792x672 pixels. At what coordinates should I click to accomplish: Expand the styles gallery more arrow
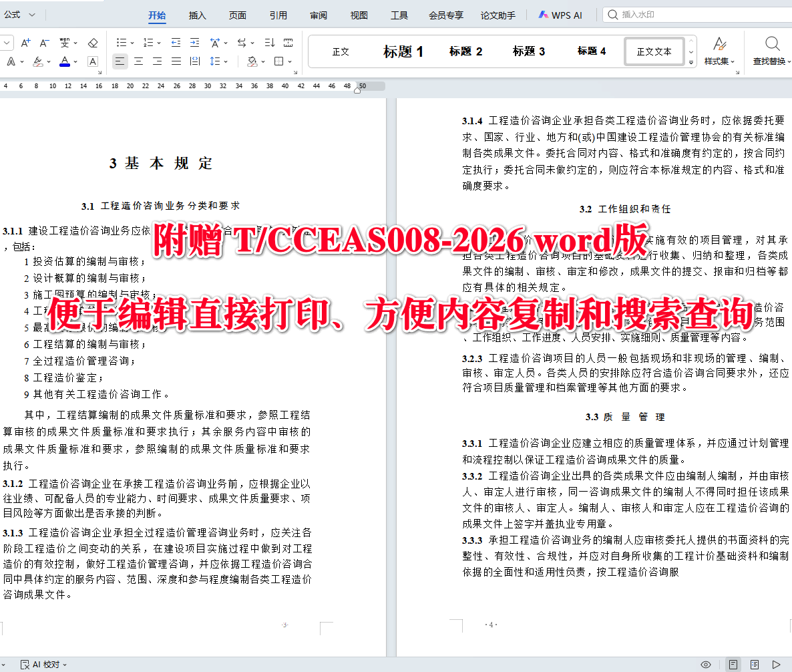(691, 62)
